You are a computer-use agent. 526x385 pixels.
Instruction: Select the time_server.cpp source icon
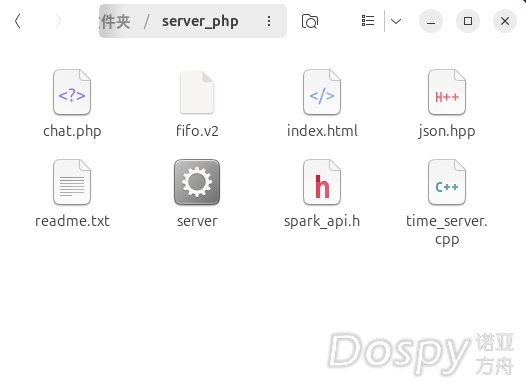coord(447,182)
